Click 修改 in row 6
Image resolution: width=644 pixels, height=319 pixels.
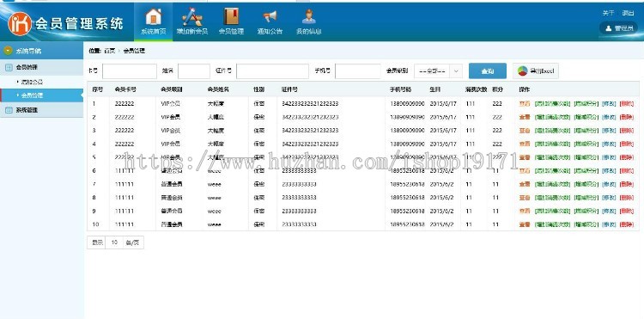[x=609, y=170]
